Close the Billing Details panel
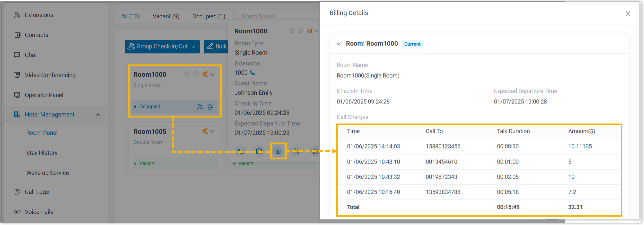644x225 pixels. pyautogui.click(x=628, y=13)
